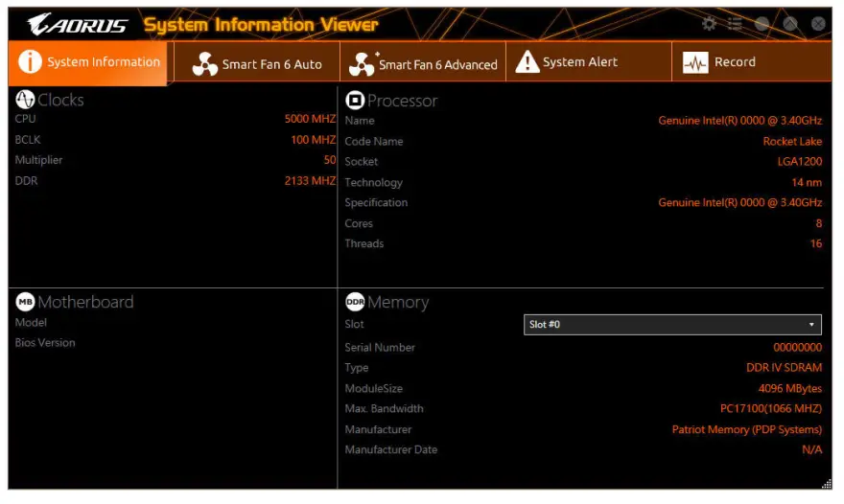Click the Clocks section waveform icon
Image resolution: width=844 pixels, height=504 pixels.
pyautogui.click(x=25, y=100)
